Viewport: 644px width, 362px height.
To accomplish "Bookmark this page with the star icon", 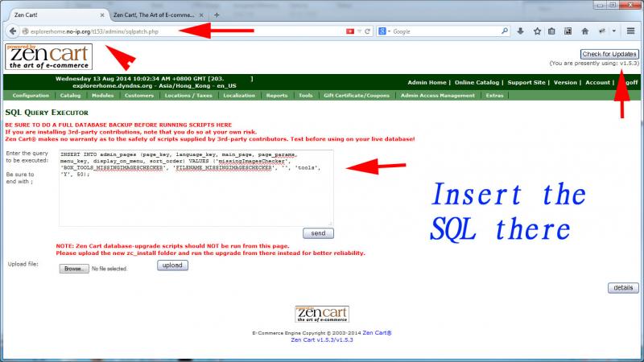I will (x=537, y=31).
